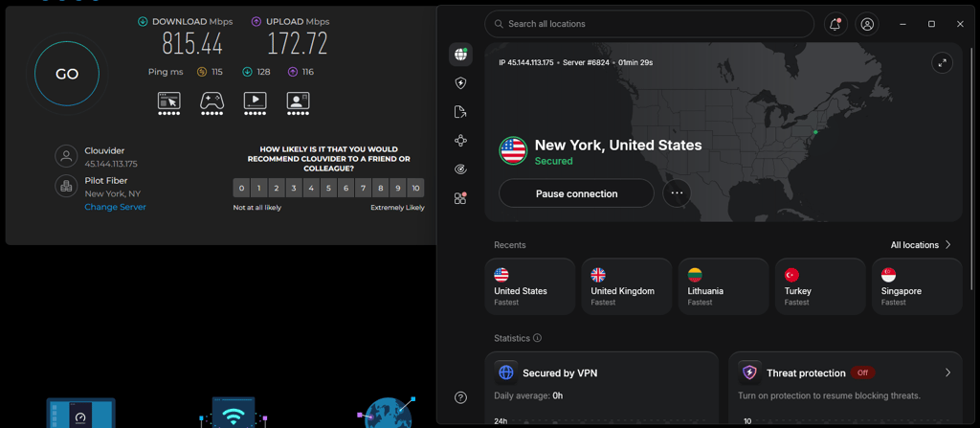Viewport: 980px width, 428px height.
Task: Rate Clouvider 10 on recommendation scale
Action: [415, 188]
